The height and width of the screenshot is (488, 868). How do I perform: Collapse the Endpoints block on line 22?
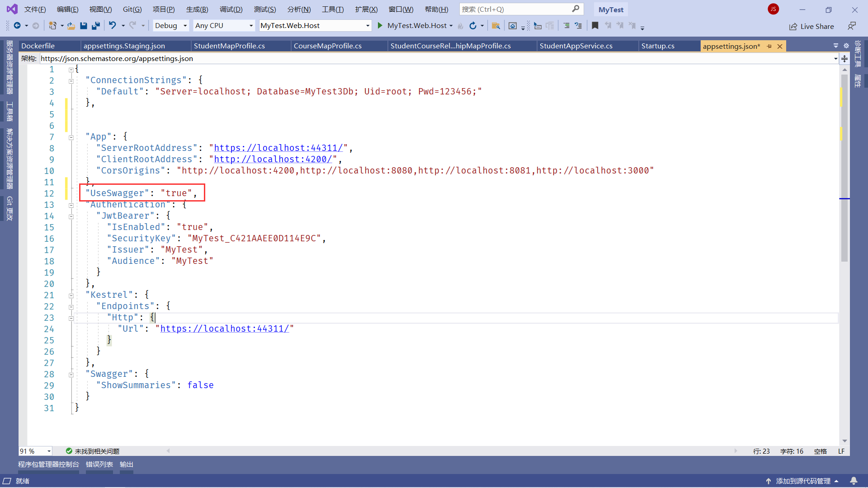(x=71, y=307)
